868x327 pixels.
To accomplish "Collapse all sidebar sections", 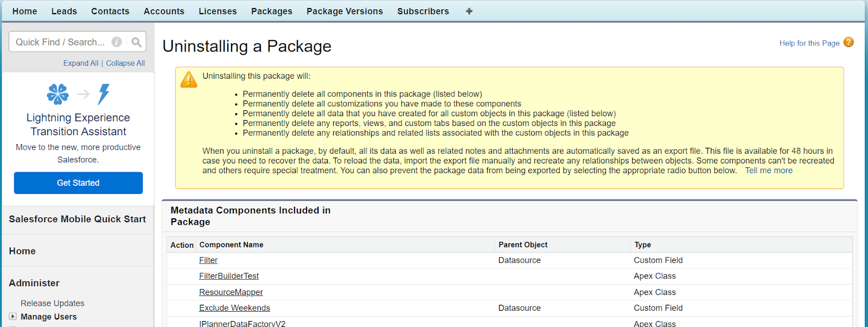I will [125, 63].
